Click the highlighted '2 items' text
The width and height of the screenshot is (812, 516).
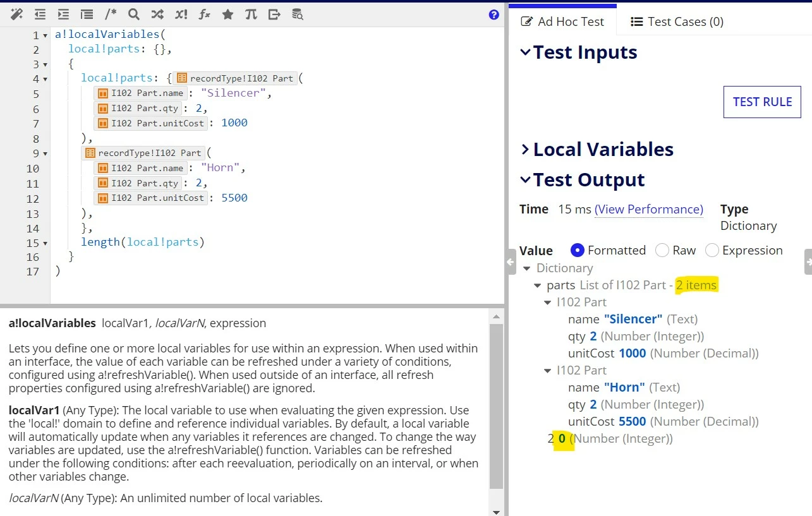[x=696, y=285]
